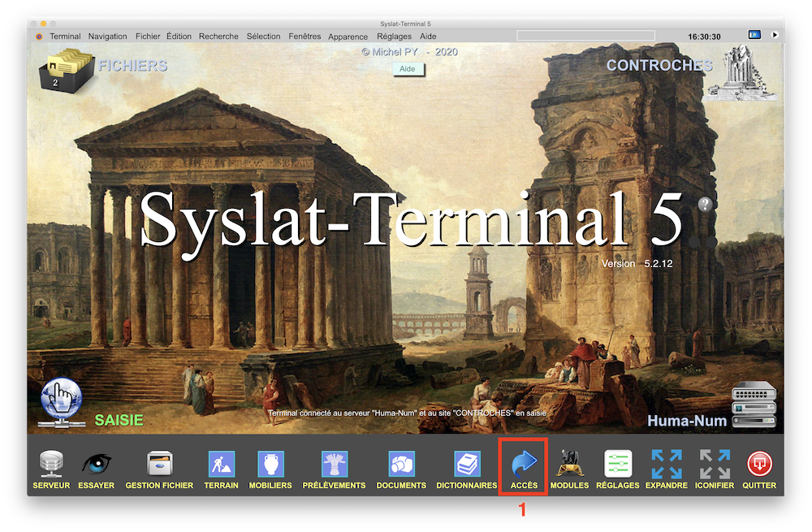The height and width of the screenshot is (532, 812).
Task: Click the ESSAYER eye icon
Action: (97, 463)
